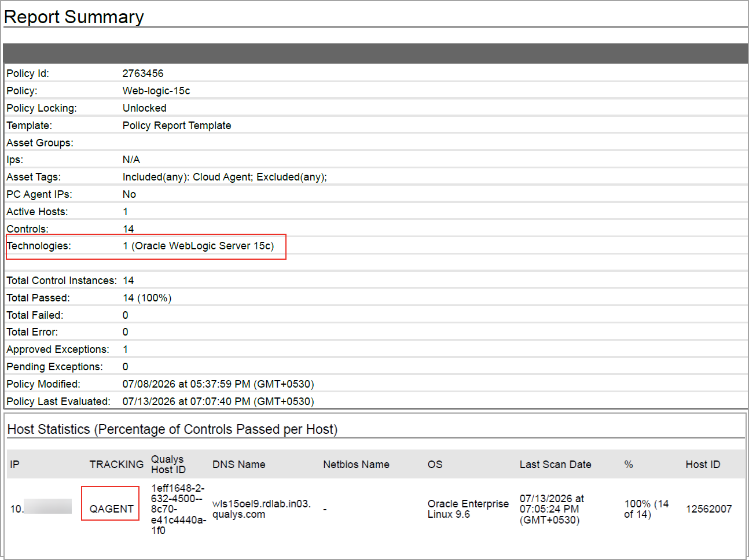
Task: Select the QAGENT tracking cell
Action: click(112, 509)
